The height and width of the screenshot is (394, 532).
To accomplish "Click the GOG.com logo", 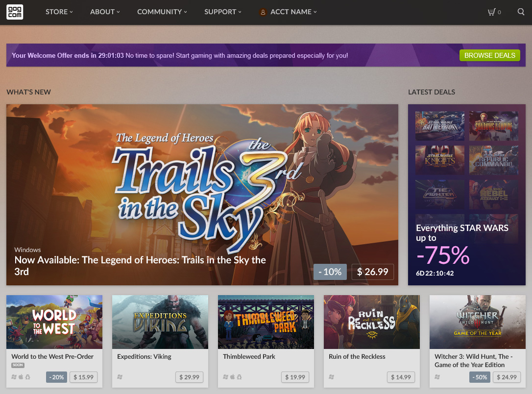I will pos(15,12).
